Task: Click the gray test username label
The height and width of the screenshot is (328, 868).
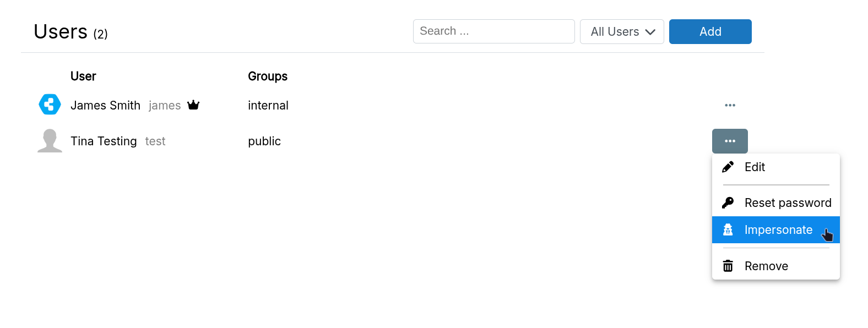Action: [155, 141]
